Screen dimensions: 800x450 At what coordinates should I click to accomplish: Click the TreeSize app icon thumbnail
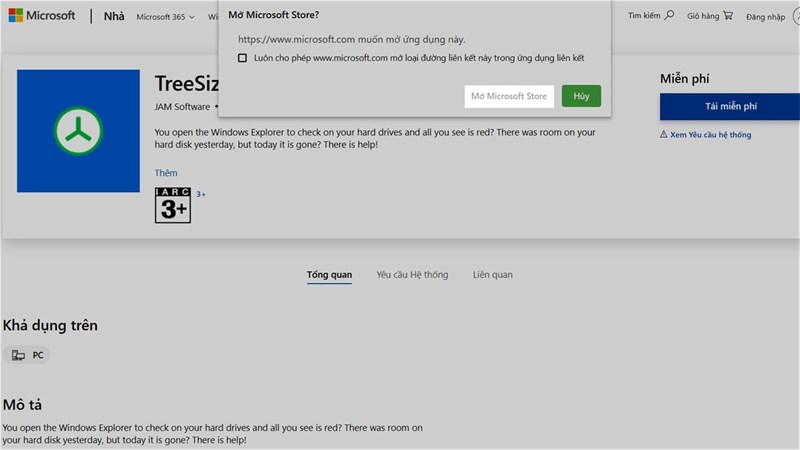[78, 131]
